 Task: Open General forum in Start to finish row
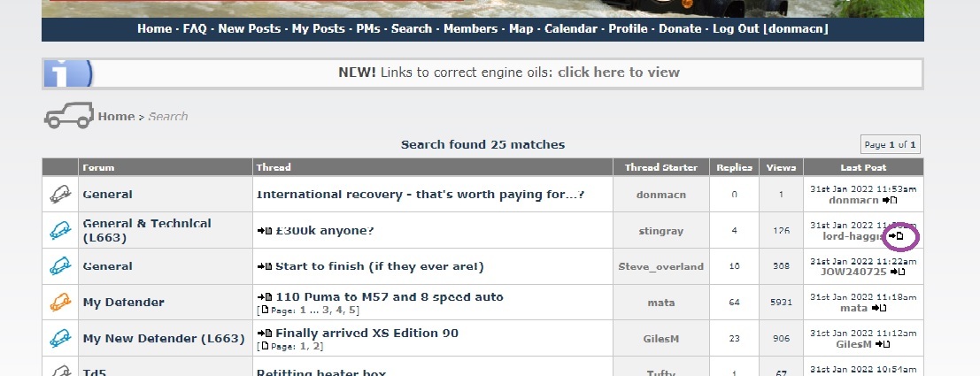pyautogui.click(x=107, y=266)
